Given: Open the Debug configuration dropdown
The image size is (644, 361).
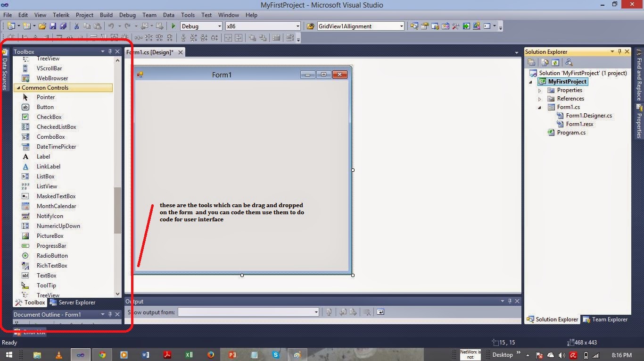Looking at the screenshot, I should [219, 26].
